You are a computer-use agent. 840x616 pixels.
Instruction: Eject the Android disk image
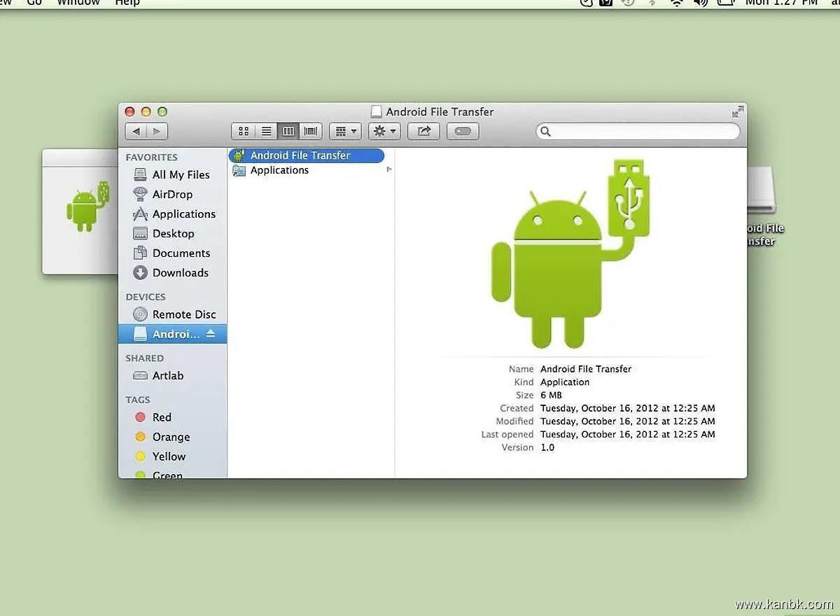click(211, 334)
